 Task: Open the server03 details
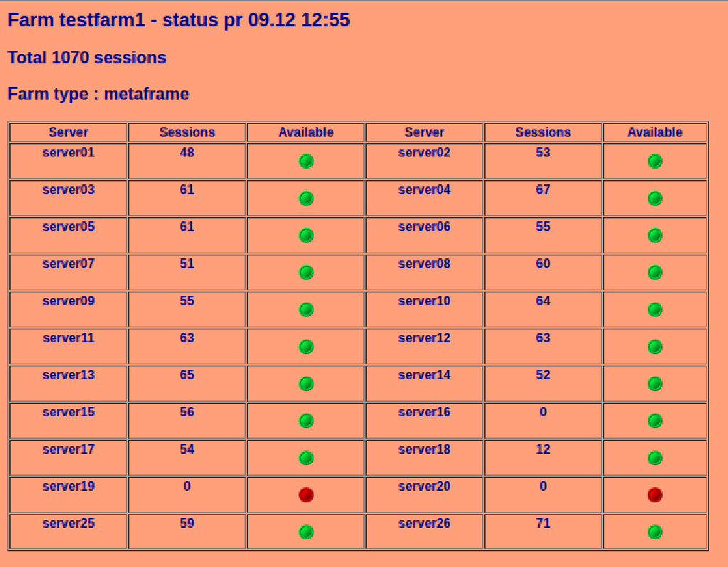[x=68, y=190]
